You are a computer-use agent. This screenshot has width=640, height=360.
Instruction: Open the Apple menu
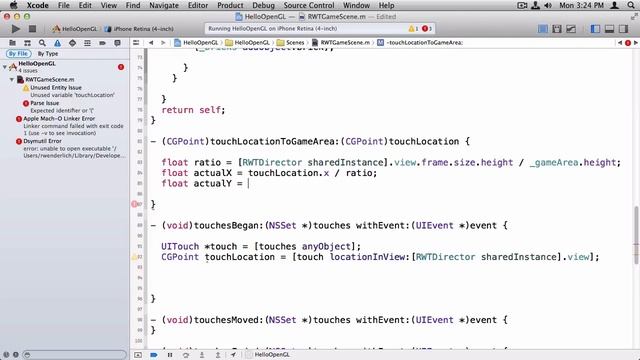coord(13,5)
